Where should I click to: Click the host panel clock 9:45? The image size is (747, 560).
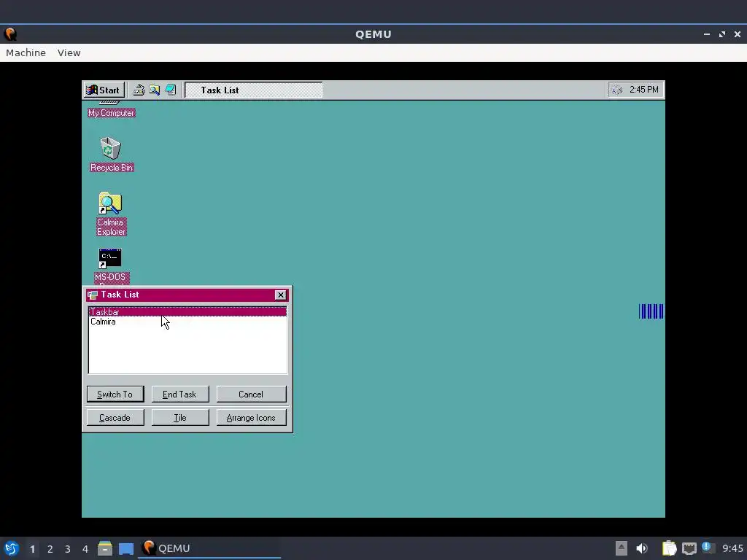(732, 548)
